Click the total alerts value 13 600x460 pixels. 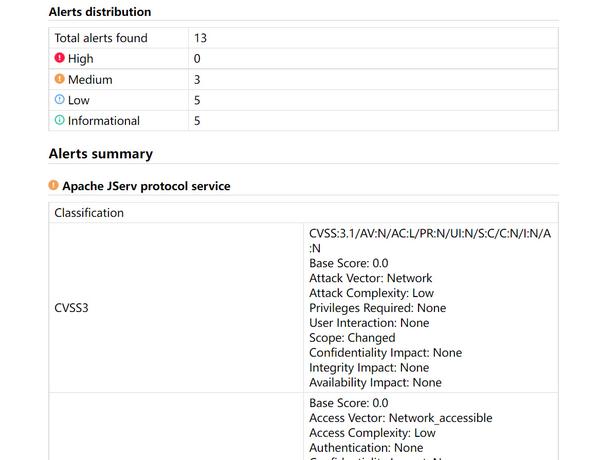[200, 38]
